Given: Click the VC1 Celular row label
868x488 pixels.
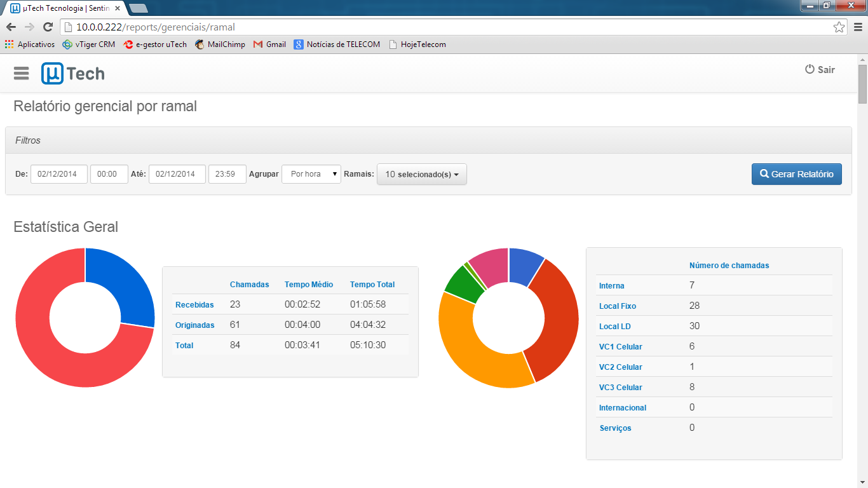Looking at the screenshot, I should (620, 347).
